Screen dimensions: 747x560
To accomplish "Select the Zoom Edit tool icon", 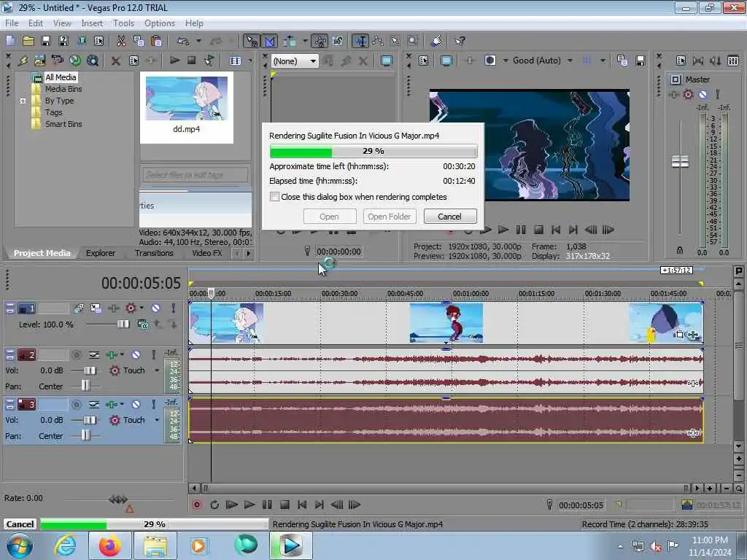I will point(413,41).
